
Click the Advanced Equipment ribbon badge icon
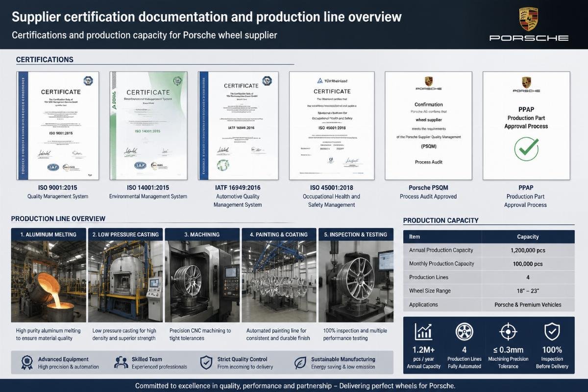[x=27, y=363]
